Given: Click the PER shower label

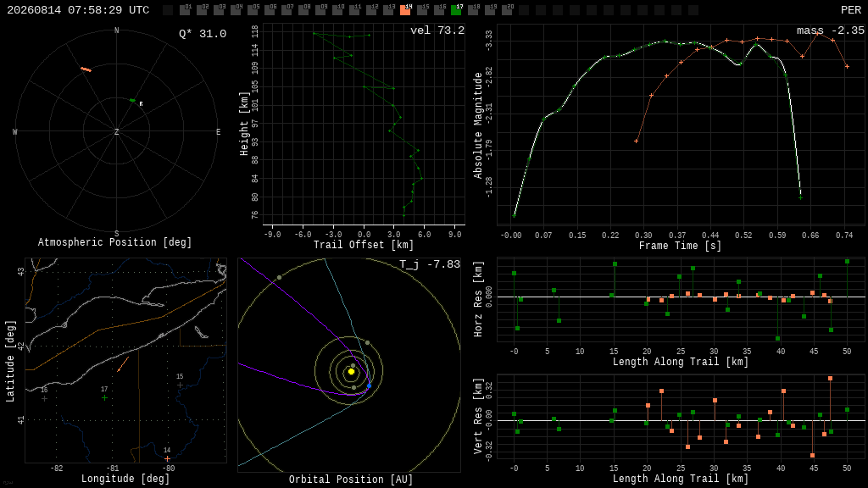Looking at the screenshot, I should [x=851, y=10].
